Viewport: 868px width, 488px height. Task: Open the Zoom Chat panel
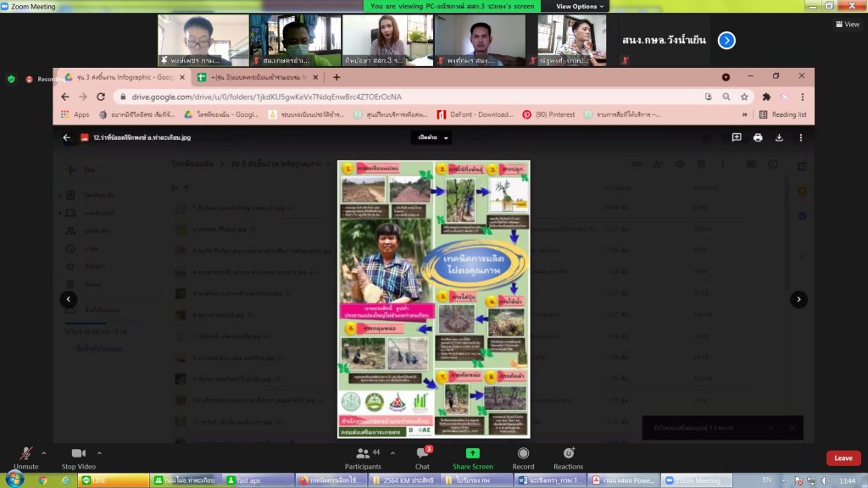422,454
